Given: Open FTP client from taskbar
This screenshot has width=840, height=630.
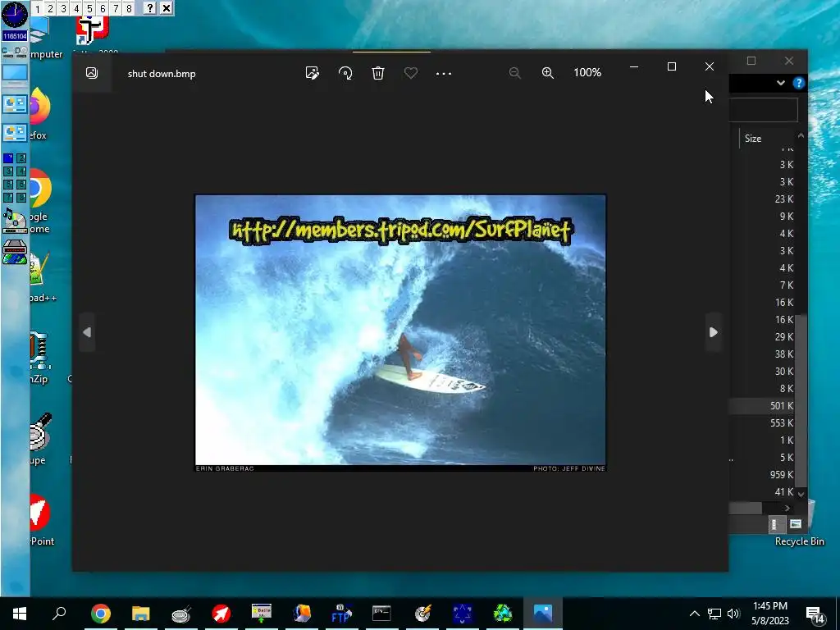Looking at the screenshot, I should (x=341, y=614).
